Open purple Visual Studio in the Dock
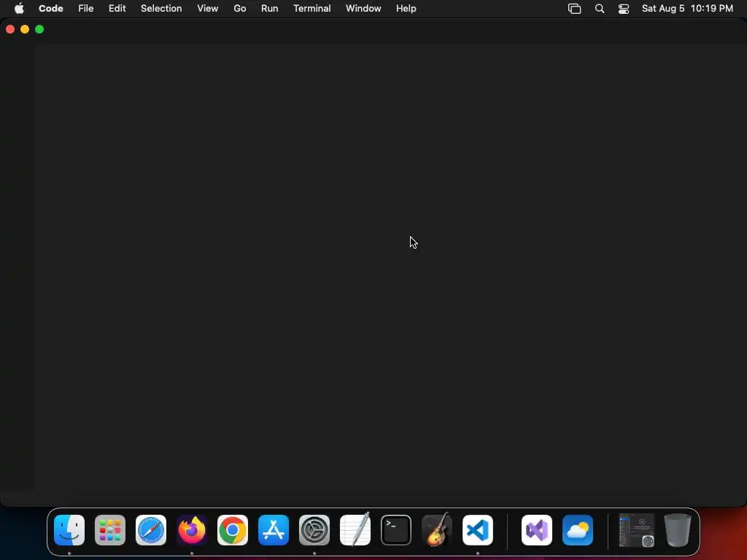Screen dimensions: 747x560 tap(537, 530)
